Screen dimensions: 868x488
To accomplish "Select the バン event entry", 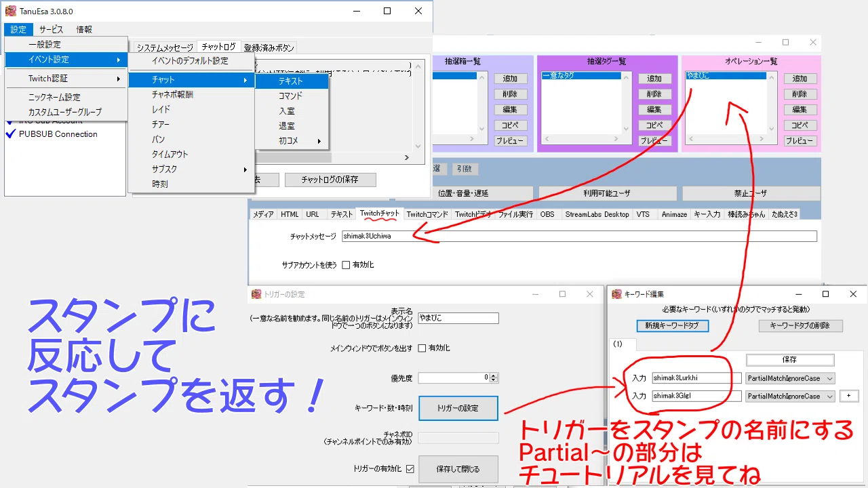I will [191, 140].
